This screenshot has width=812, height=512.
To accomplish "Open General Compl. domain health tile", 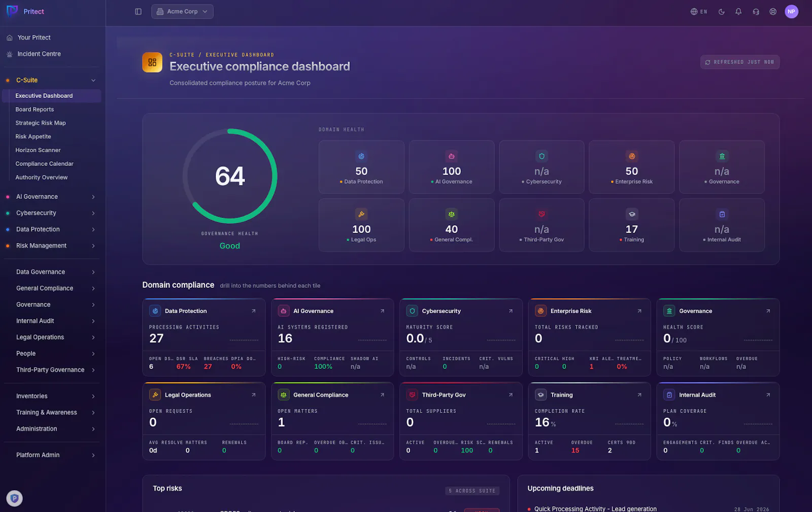I will click(x=452, y=225).
